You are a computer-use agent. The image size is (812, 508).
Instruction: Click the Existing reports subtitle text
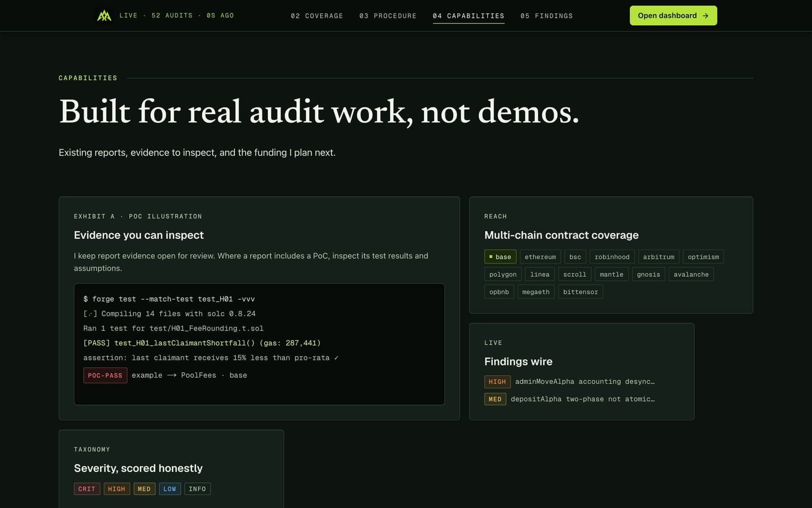coord(197,152)
